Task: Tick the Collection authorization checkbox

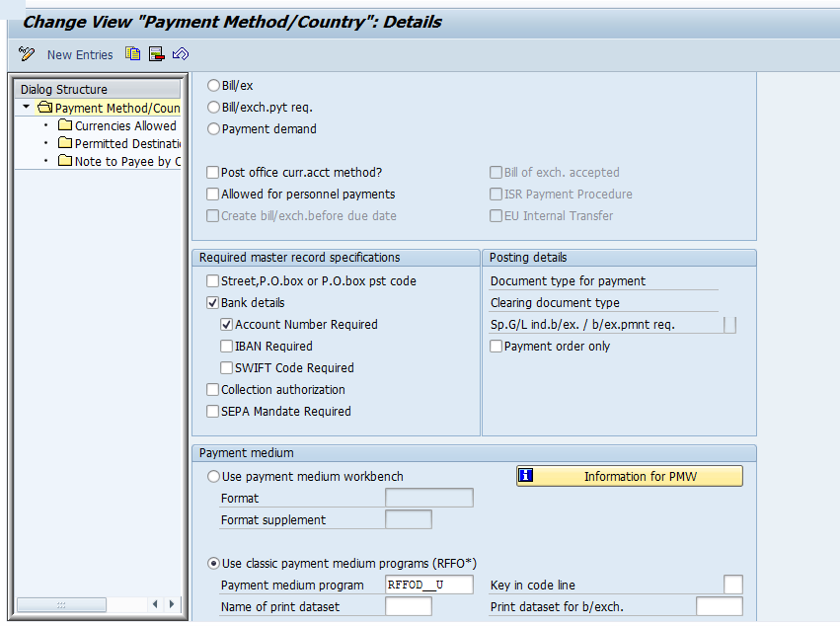Action: (x=212, y=390)
